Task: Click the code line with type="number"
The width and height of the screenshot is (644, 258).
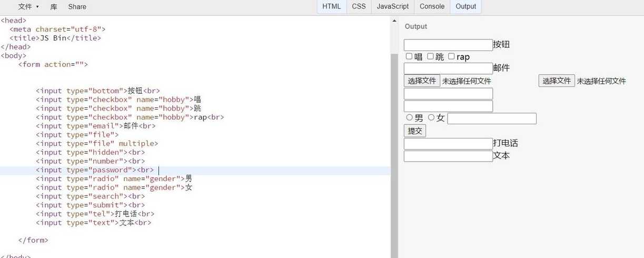Action: point(91,161)
